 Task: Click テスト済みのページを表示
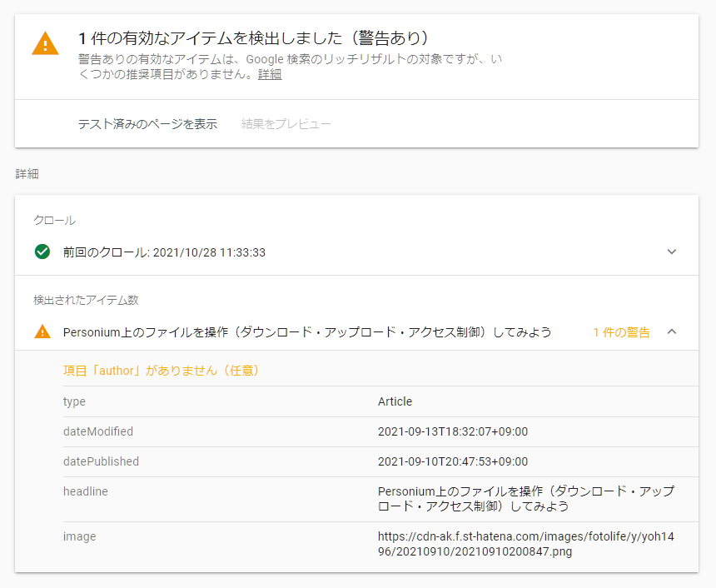pyautogui.click(x=147, y=123)
